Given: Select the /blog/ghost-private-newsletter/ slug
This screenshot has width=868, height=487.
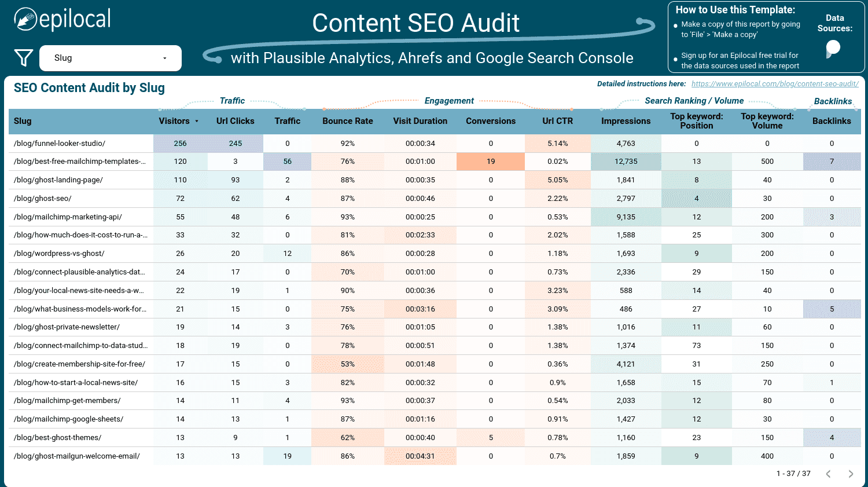Looking at the screenshot, I should click(x=67, y=327).
